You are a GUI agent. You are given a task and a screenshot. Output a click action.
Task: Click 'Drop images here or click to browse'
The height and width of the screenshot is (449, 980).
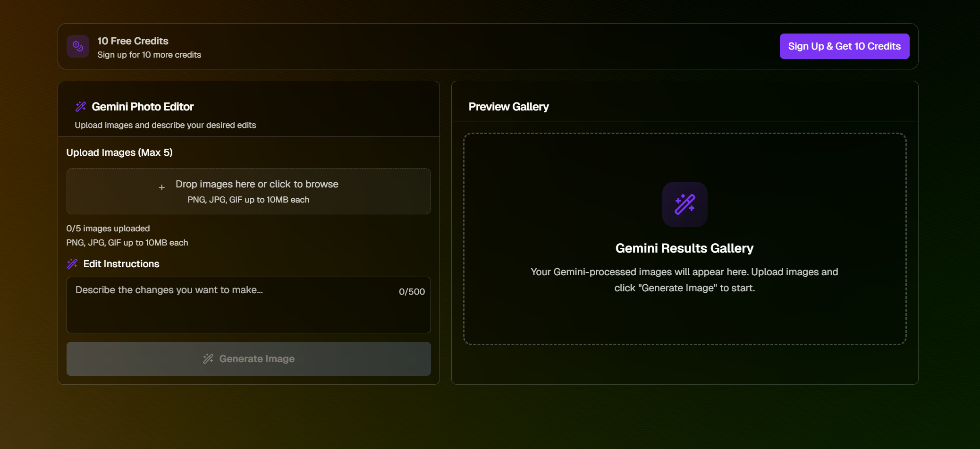click(x=257, y=184)
